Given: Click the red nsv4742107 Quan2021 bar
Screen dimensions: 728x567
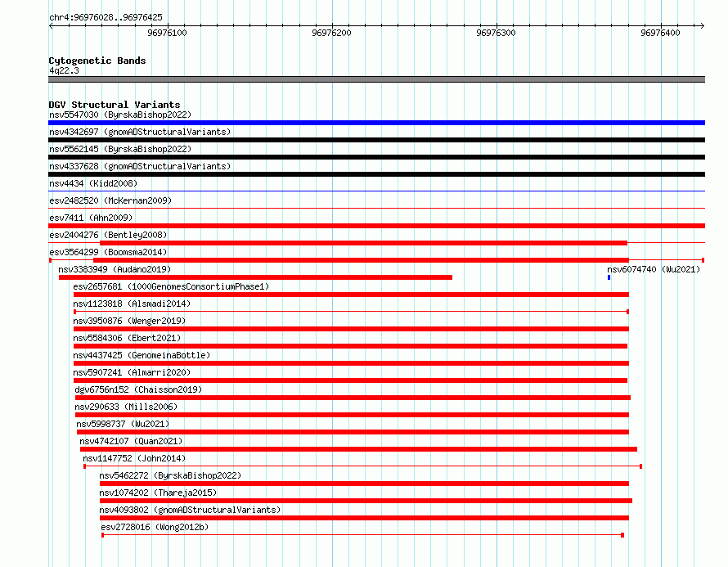Looking at the screenshot, I should [x=358, y=449].
